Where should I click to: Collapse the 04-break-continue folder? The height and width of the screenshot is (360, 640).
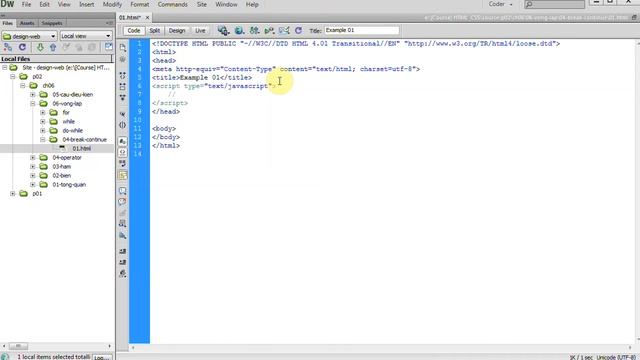pos(43,139)
